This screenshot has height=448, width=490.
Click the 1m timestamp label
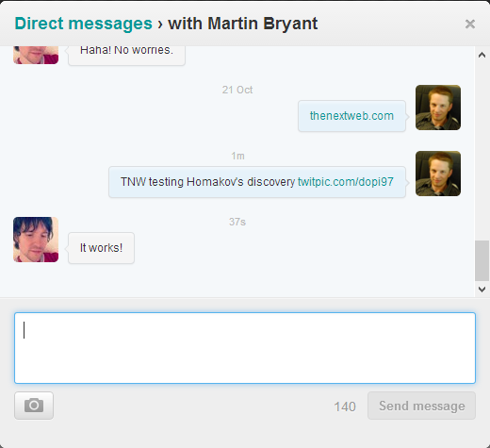(237, 156)
